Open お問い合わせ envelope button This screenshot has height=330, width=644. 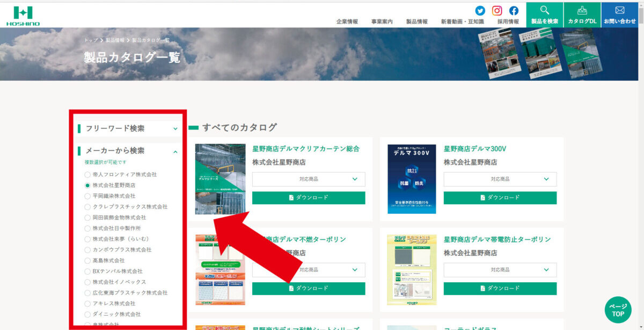[x=620, y=15]
